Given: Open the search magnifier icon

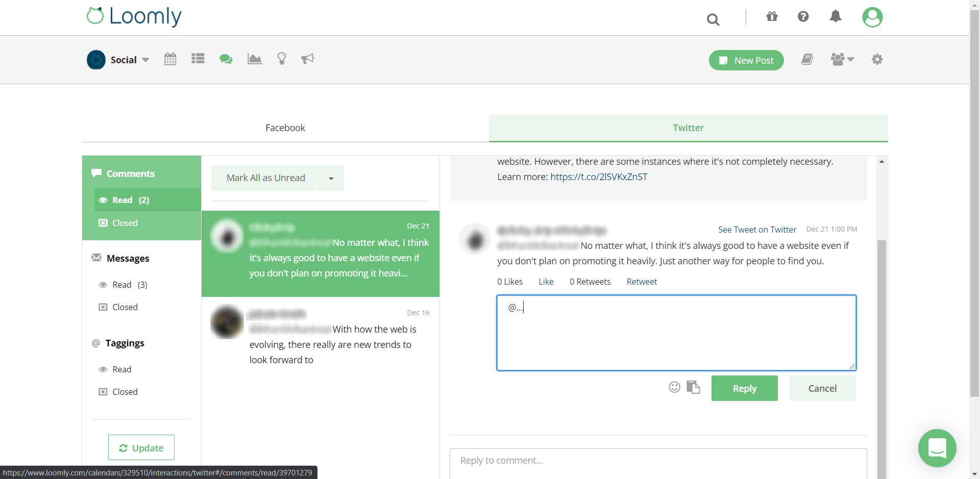Looking at the screenshot, I should point(713,19).
